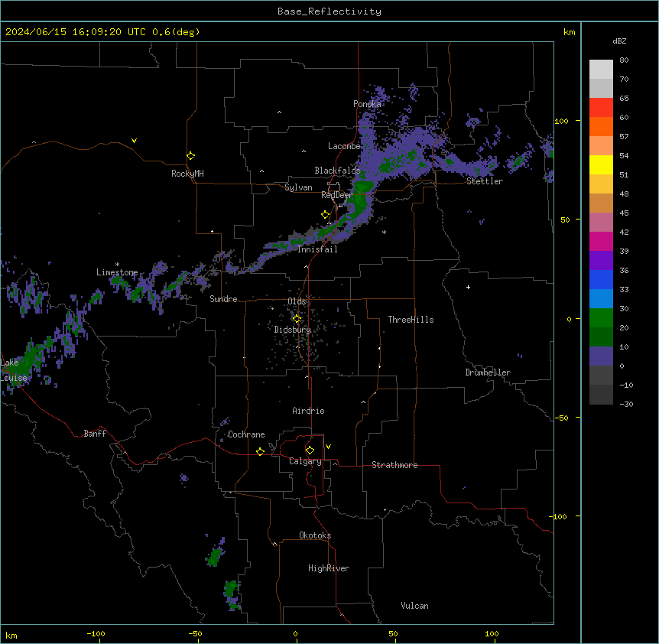Click the 45 value on dBZ legend
This screenshot has height=644, width=659.
tap(624, 213)
